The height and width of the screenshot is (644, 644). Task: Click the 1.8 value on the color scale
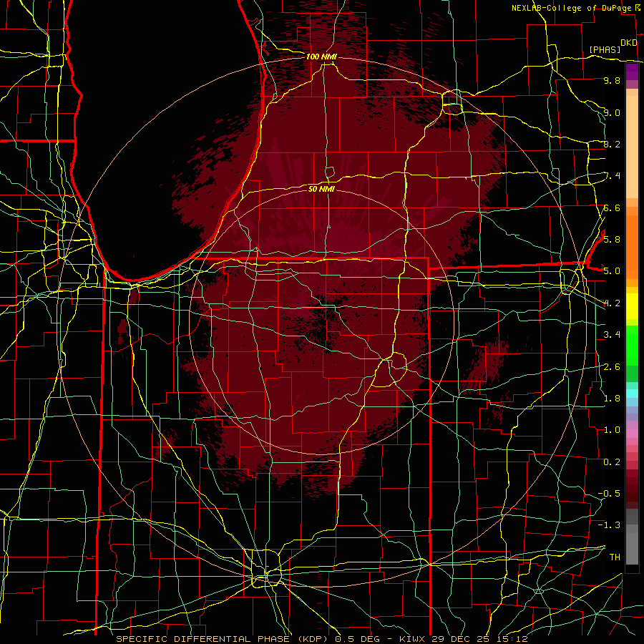pos(612,398)
